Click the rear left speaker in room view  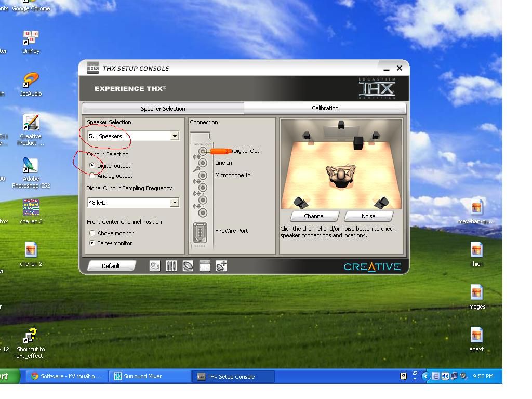coord(301,203)
